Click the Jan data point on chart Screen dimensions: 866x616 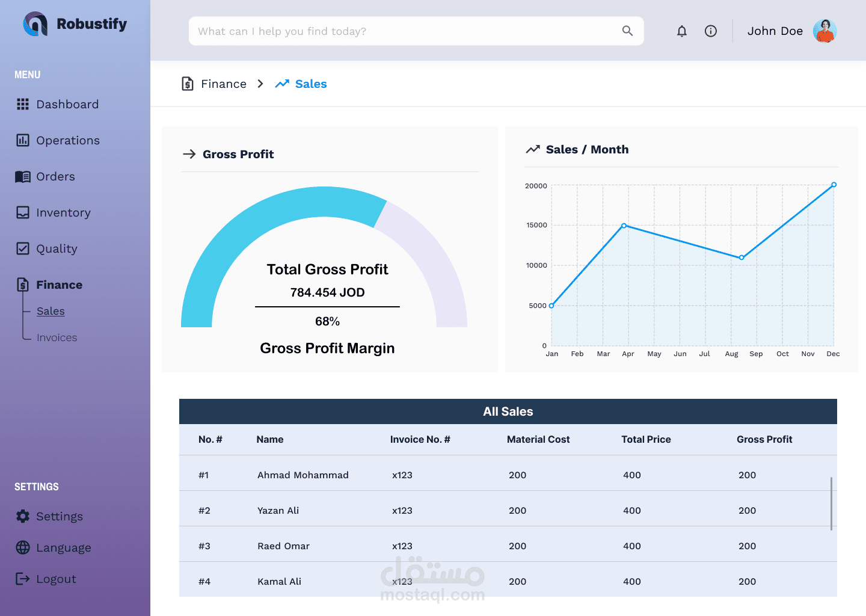[x=551, y=306]
